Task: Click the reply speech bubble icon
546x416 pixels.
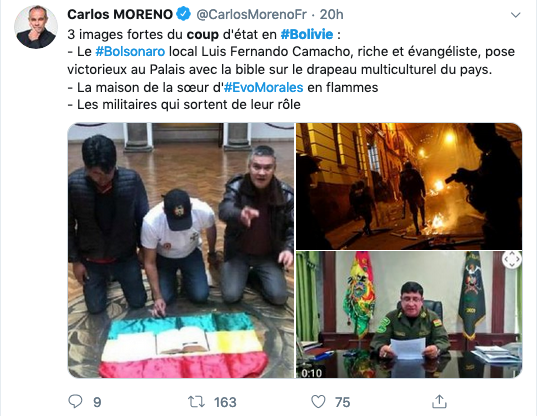Action: point(75,401)
